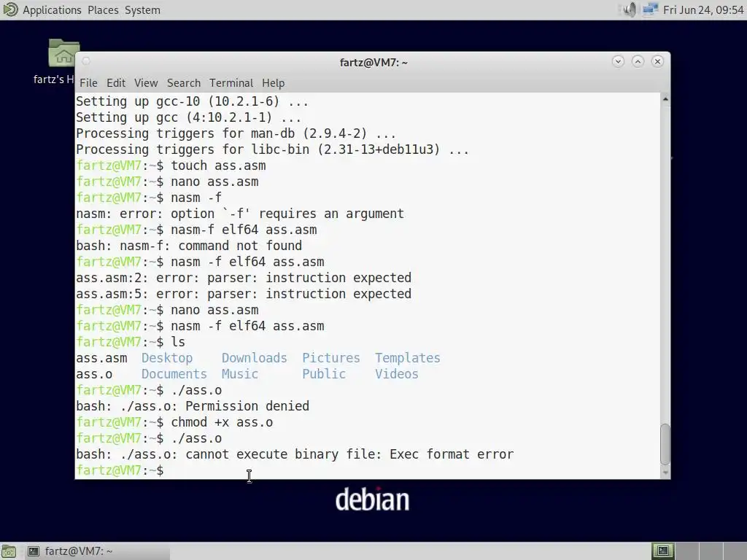Click the terminal icon in taskbar entry
Screen dimensions: 747x560
34,551
